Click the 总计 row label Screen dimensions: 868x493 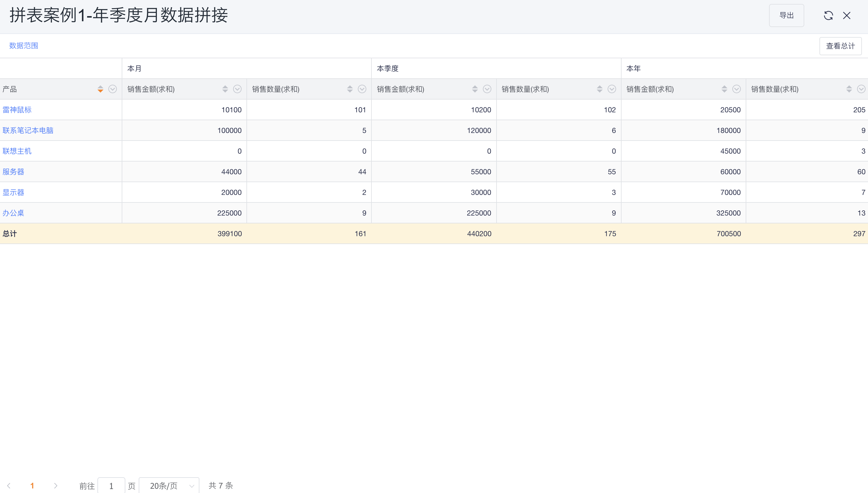click(x=9, y=234)
